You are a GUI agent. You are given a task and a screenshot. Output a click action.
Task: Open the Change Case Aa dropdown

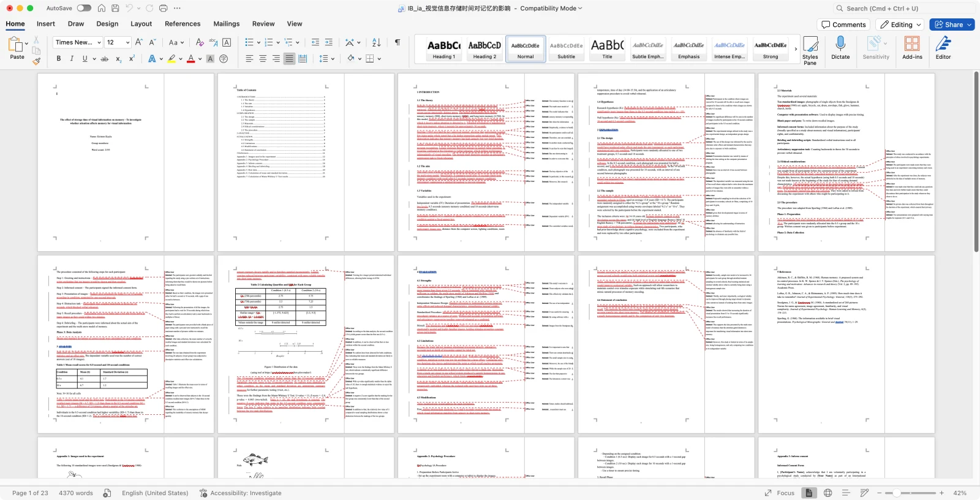[x=176, y=42]
